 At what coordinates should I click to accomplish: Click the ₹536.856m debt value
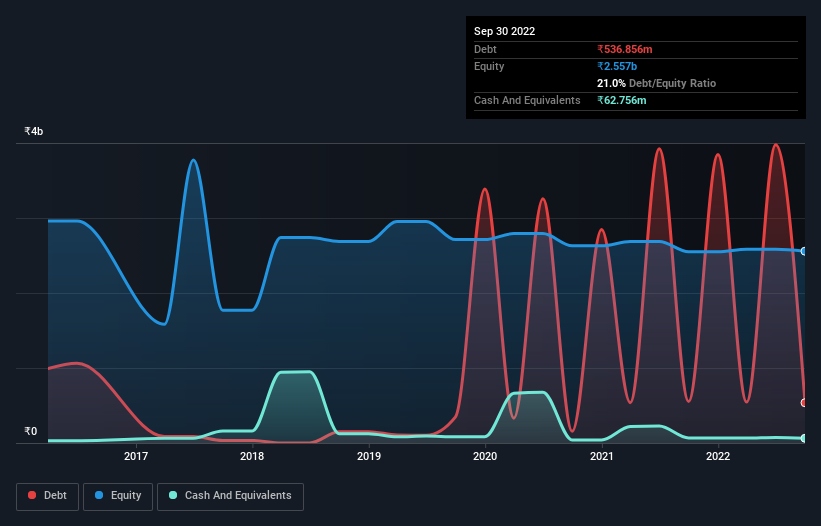(625, 49)
